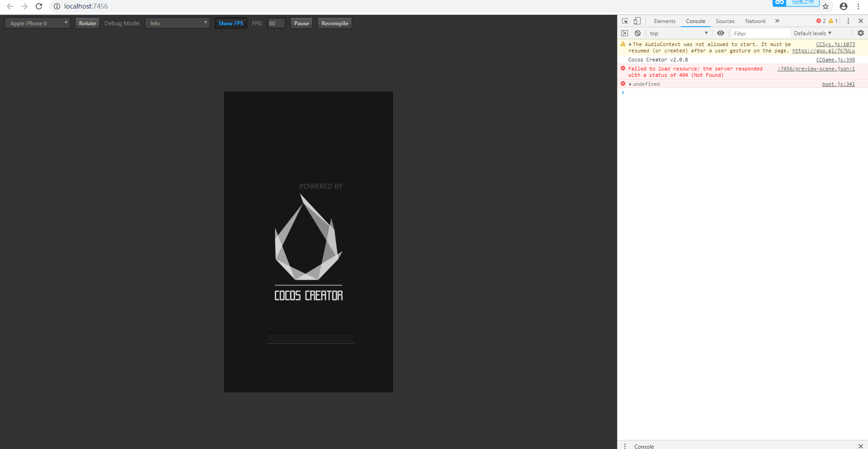Close the DevTools panel
Screen dimensions: 868x449
click(x=861, y=21)
